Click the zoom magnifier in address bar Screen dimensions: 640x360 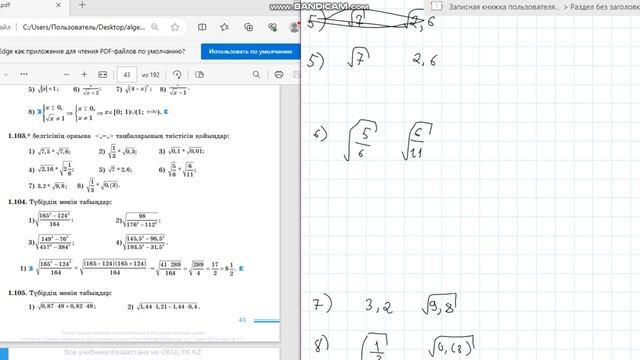[x=155, y=27]
